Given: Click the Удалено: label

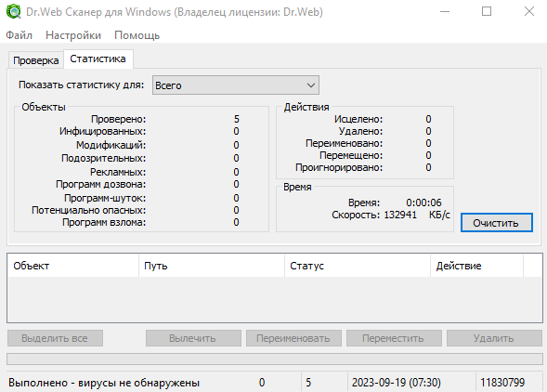Looking at the screenshot, I should click(360, 131).
